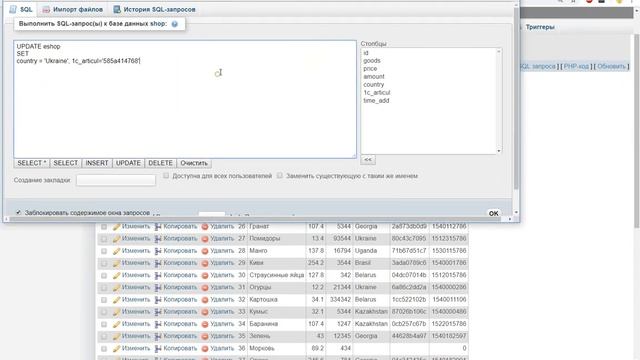The width and height of the screenshot is (640, 360).
Task: Click red delete icon for Баранина row
Action: point(205,324)
